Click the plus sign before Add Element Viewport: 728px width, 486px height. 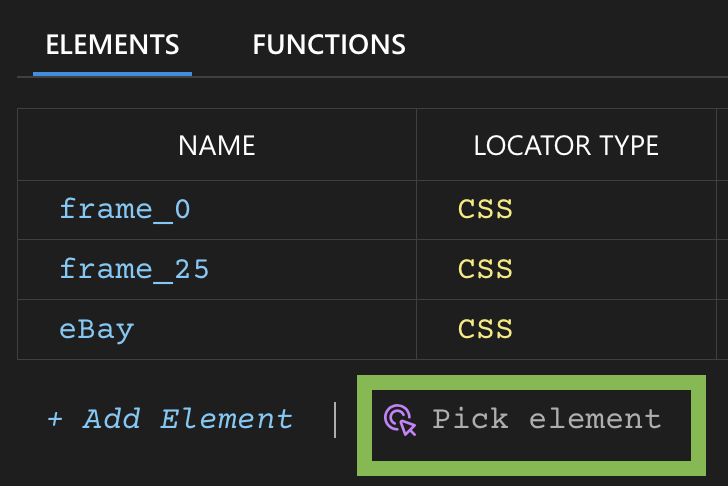pos(54,419)
